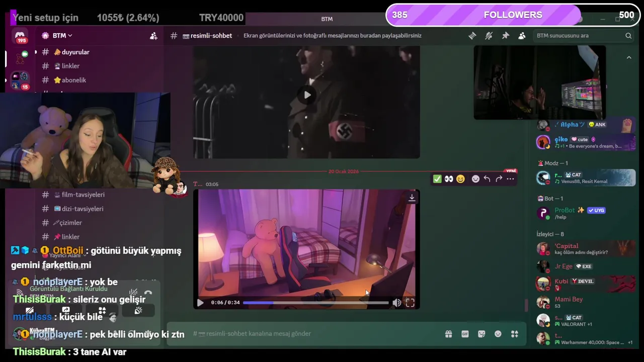Toggle noise suppression in voice panel
This screenshot has width=644, height=362.
[133, 293]
